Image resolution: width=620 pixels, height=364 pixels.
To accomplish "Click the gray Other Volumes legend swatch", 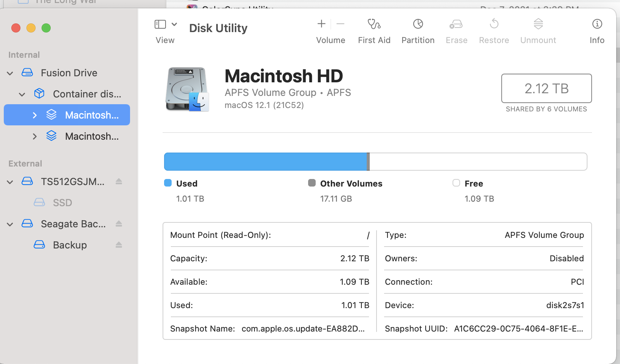I will point(312,183).
